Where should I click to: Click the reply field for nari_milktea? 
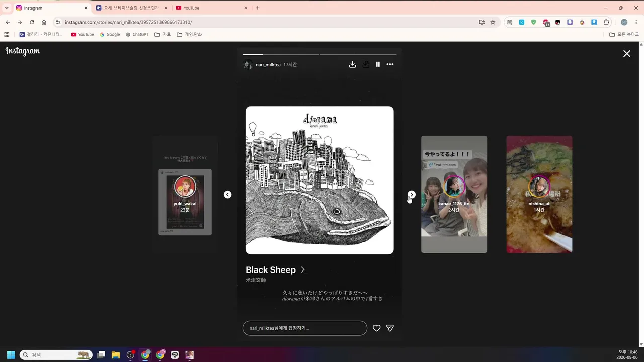point(305,328)
